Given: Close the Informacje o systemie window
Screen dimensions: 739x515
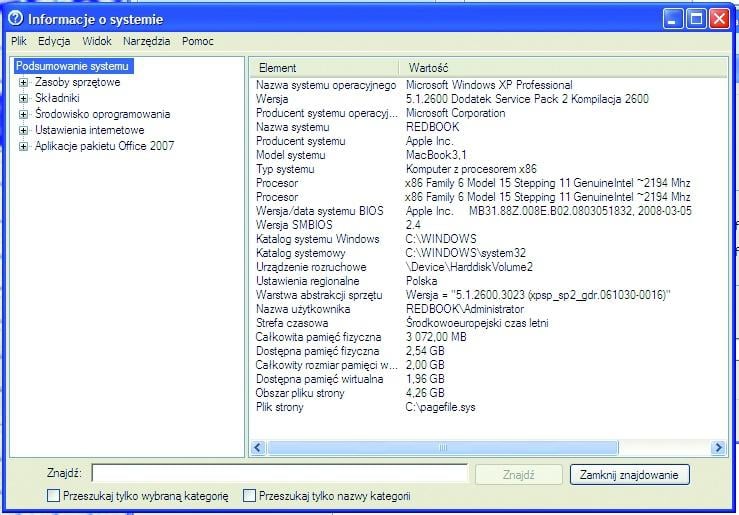Looking at the screenshot, I should [x=719, y=18].
